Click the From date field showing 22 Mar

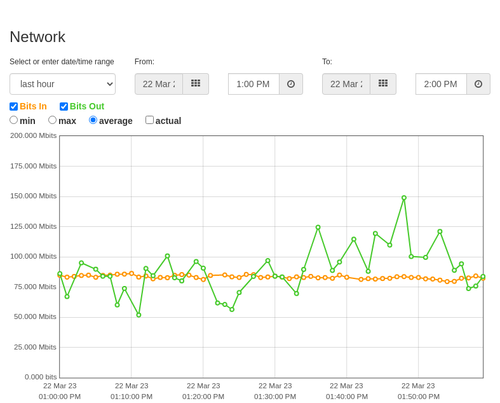(159, 84)
